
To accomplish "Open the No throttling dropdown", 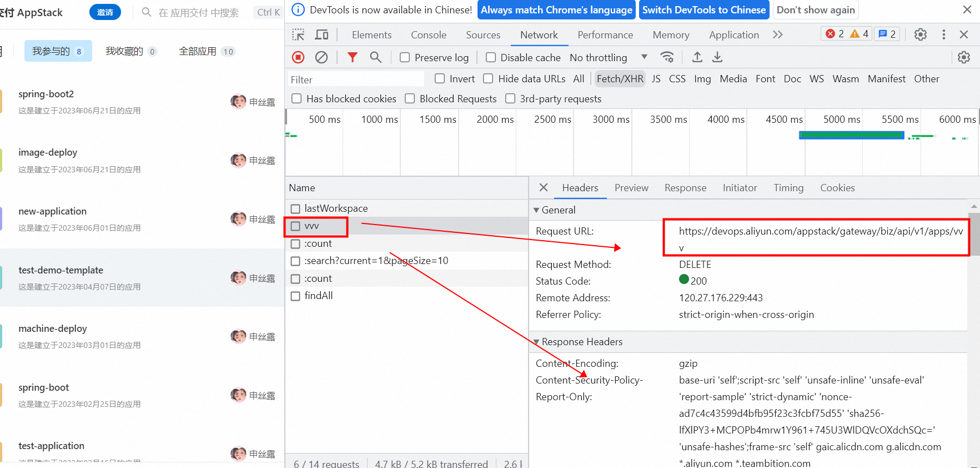I will click(x=609, y=57).
